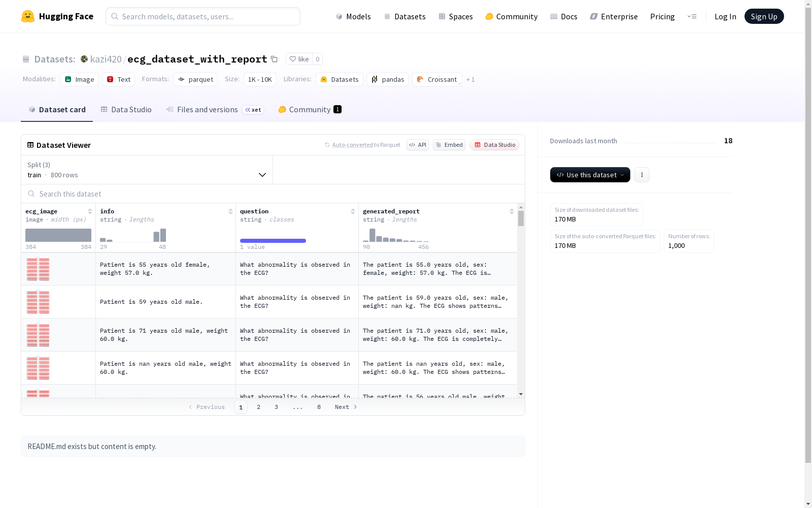Viewport: 812px width, 508px height.
Task: Open ECG thumbnail for 59 years old male row
Action: pos(38,302)
